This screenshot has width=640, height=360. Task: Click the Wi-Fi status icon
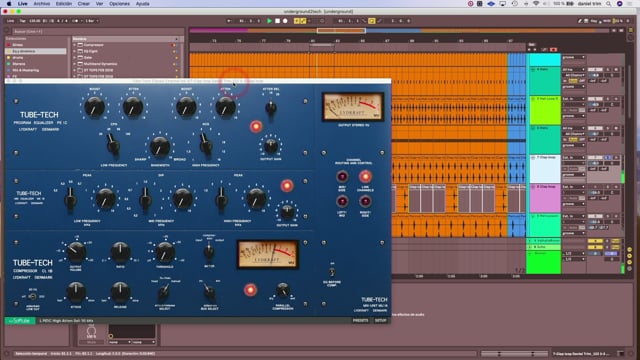pyautogui.click(x=536, y=4)
